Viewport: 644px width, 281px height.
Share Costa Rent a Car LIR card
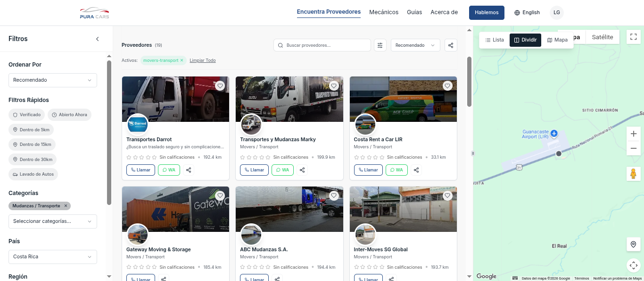(x=416, y=170)
